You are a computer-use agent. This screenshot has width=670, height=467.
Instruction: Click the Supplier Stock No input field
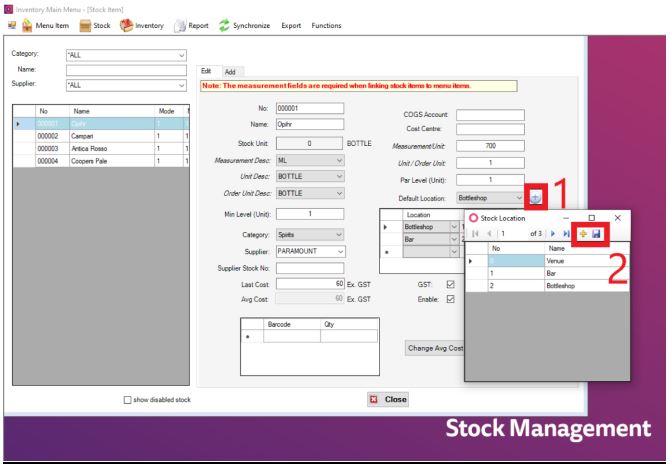click(x=309, y=267)
